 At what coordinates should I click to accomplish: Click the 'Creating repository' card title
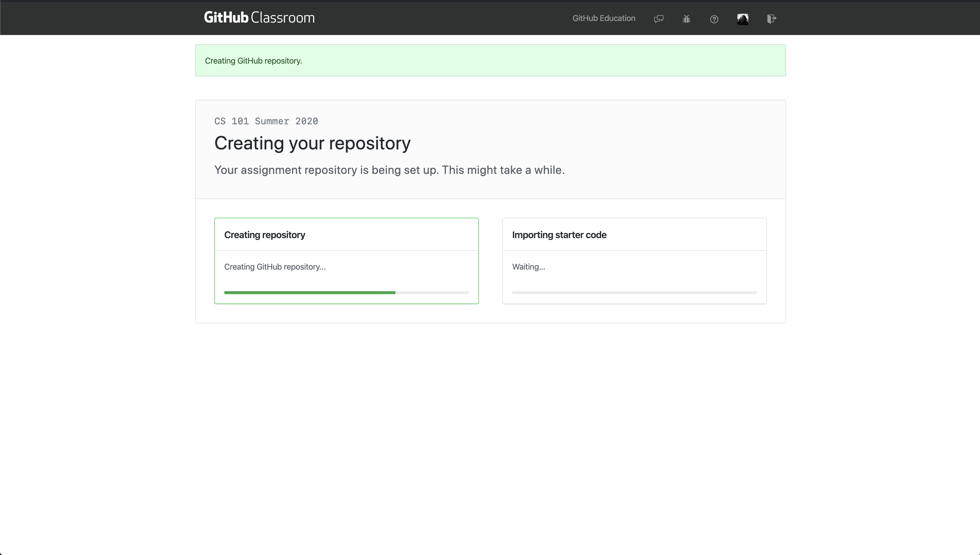[264, 235]
